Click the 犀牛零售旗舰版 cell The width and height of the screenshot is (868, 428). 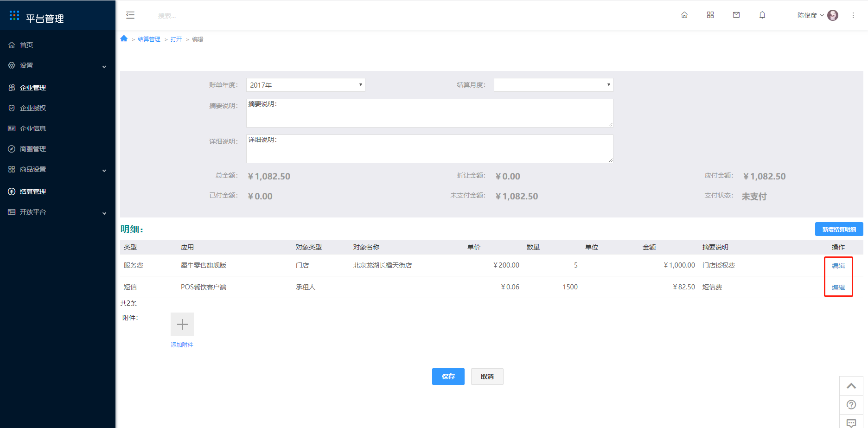[204, 265]
